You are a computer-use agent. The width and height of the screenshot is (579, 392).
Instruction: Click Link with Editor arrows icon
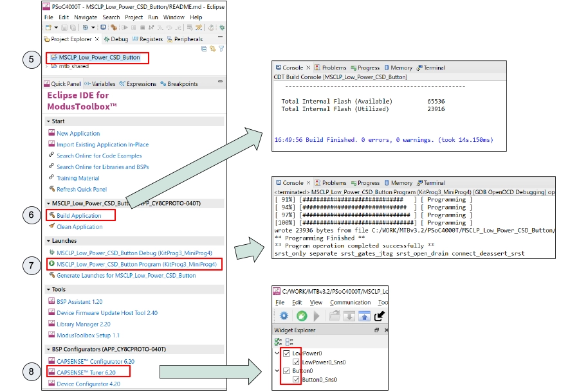point(213,49)
